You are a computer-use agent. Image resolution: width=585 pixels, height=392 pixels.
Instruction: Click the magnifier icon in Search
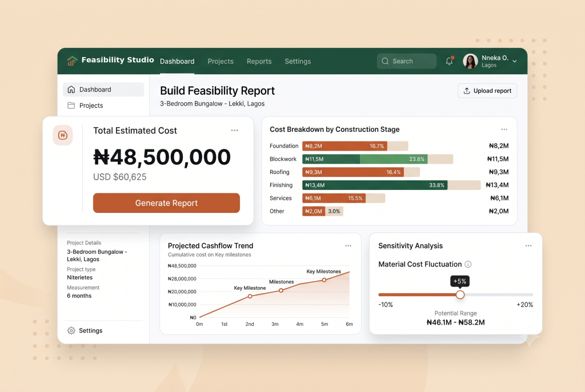[x=385, y=61]
